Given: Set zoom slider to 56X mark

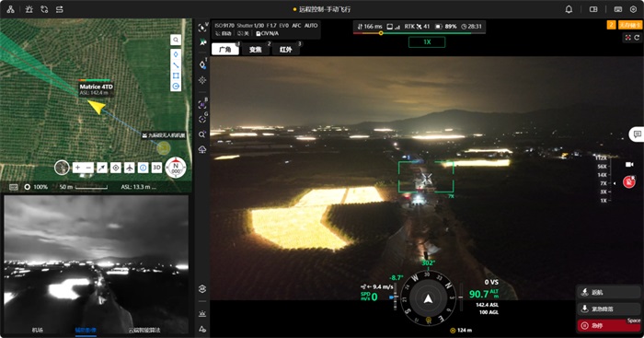Looking at the screenshot, I should pos(603,167).
